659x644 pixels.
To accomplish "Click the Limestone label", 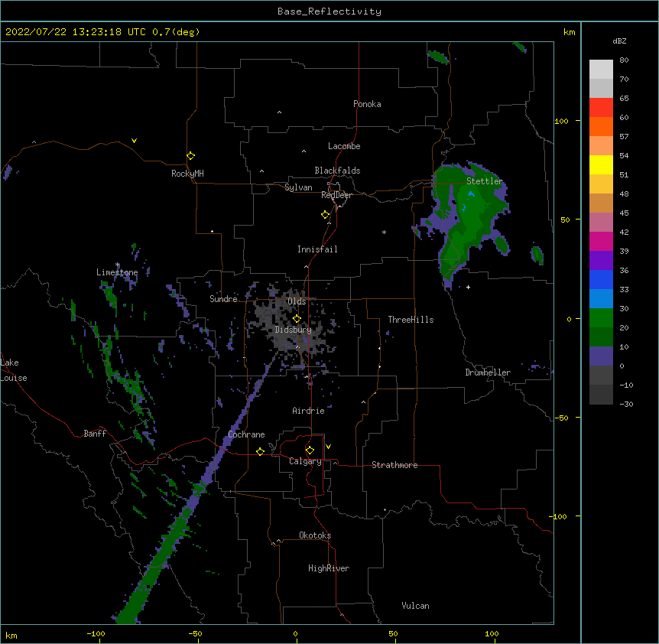I will pyautogui.click(x=117, y=272).
